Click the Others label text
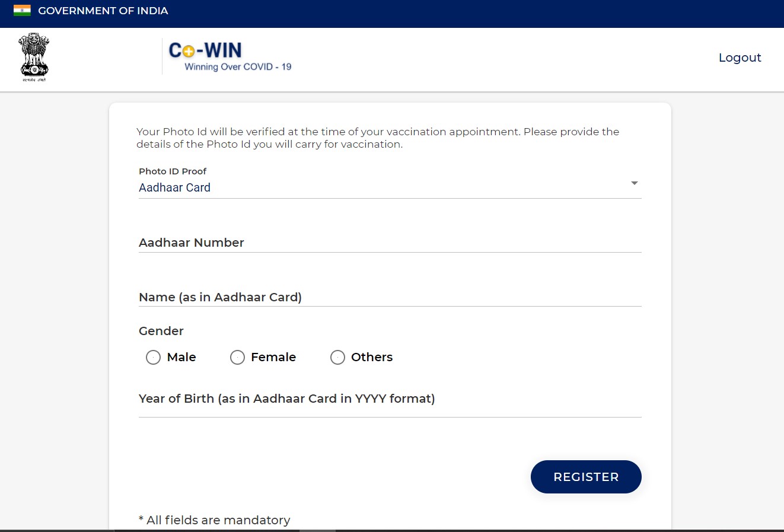Image resolution: width=784 pixels, height=532 pixels. 372,357
